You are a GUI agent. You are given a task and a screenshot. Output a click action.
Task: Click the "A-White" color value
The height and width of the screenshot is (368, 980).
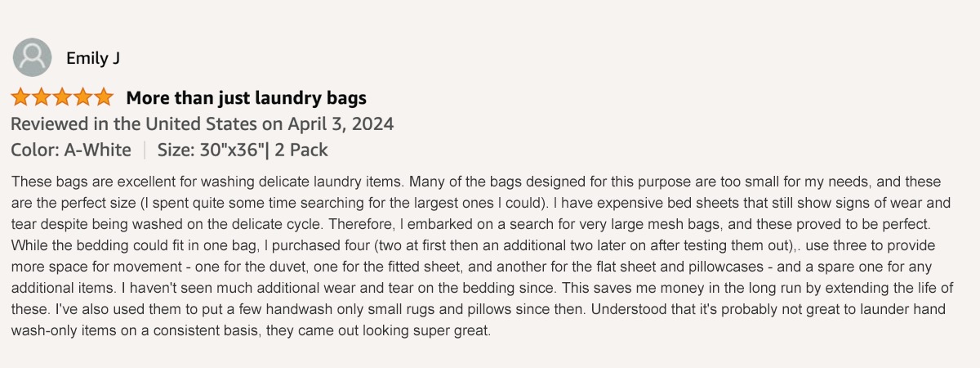click(98, 150)
